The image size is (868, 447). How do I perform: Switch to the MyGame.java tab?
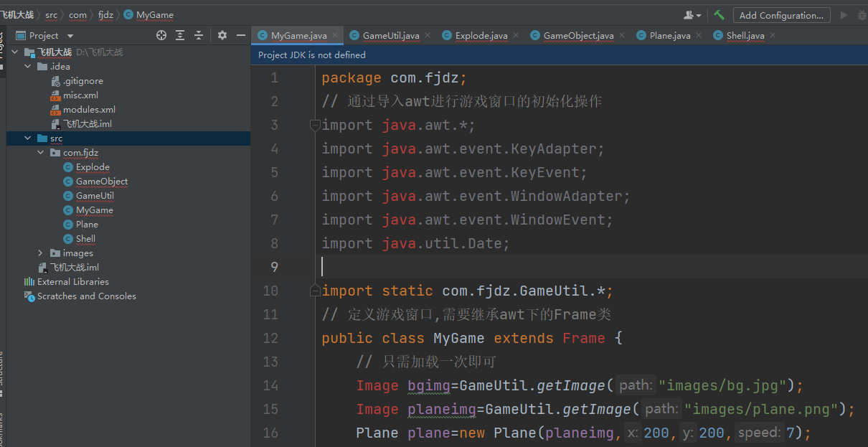[x=298, y=35]
